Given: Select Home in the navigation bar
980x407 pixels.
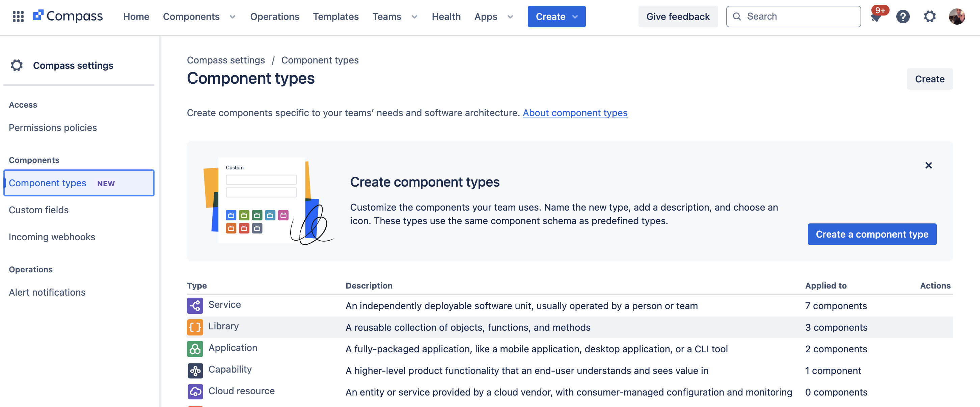Looking at the screenshot, I should click(x=136, y=16).
